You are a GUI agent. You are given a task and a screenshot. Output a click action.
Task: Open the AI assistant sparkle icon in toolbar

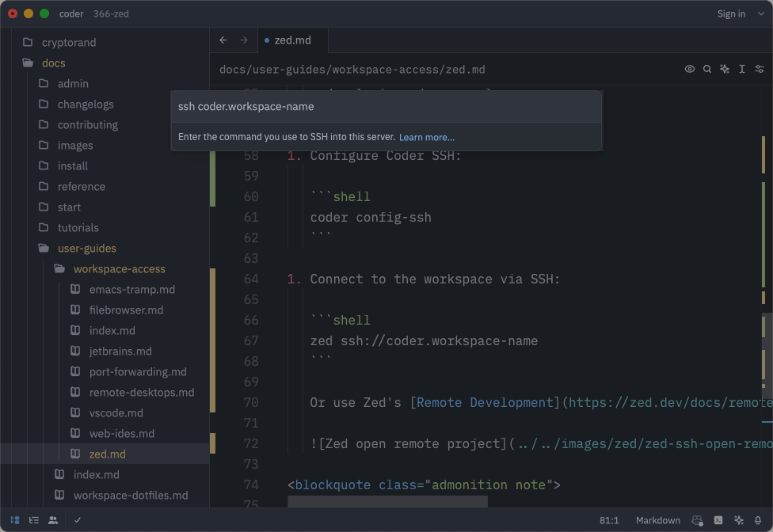point(725,69)
